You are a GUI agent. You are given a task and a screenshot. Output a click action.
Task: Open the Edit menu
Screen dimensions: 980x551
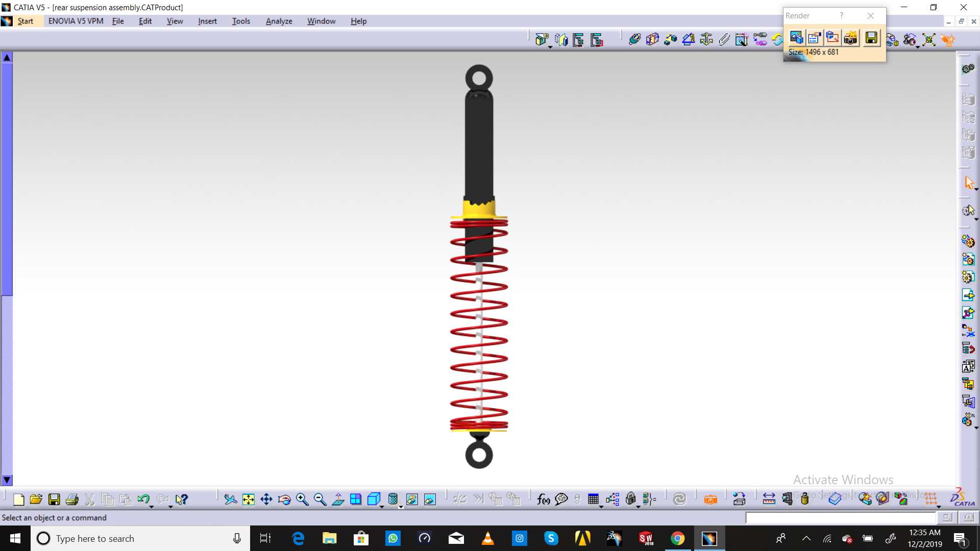(x=145, y=21)
